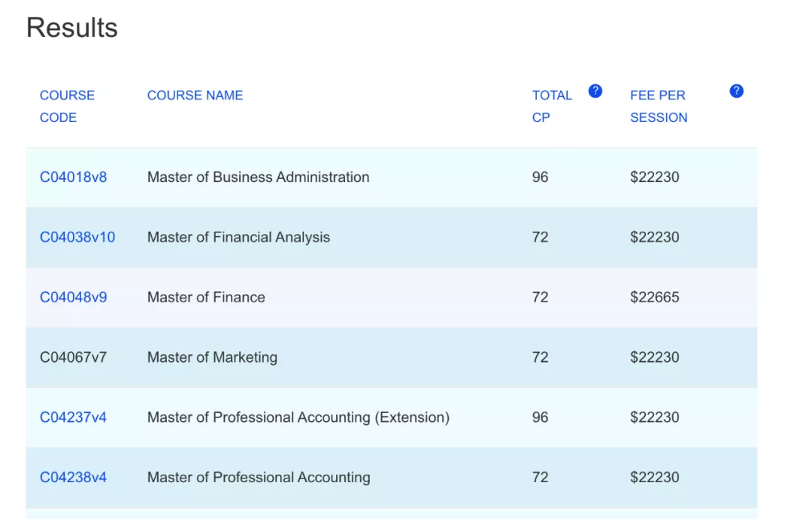Open course code C04048v9 link
The height and width of the screenshot is (519, 812).
(x=73, y=297)
